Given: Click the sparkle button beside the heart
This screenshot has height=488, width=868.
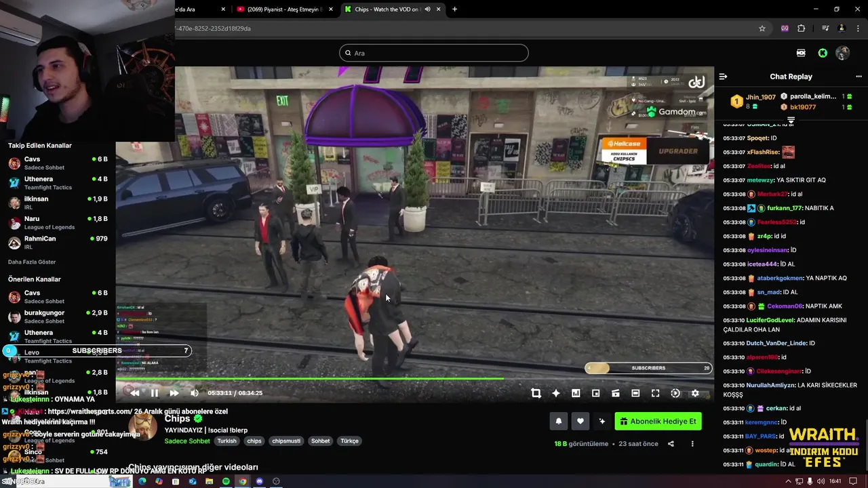Looking at the screenshot, I should click(x=601, y=421).
